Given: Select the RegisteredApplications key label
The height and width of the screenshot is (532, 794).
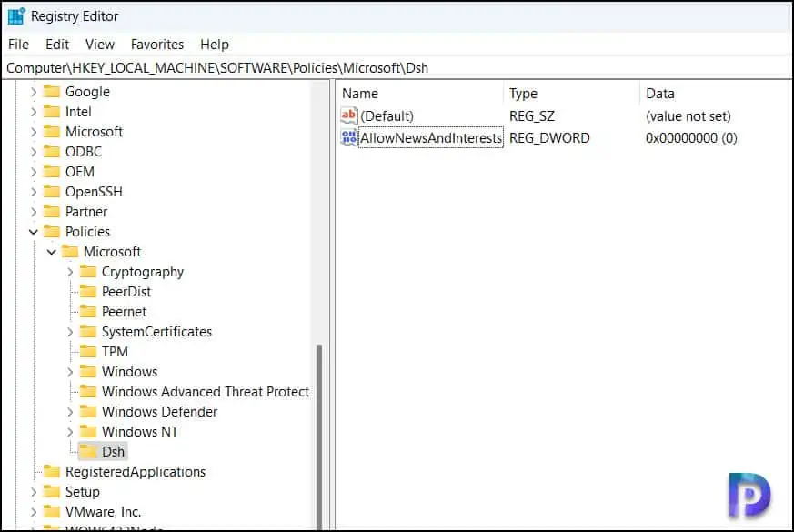Looking at the screenshot, I should [136, 472].
